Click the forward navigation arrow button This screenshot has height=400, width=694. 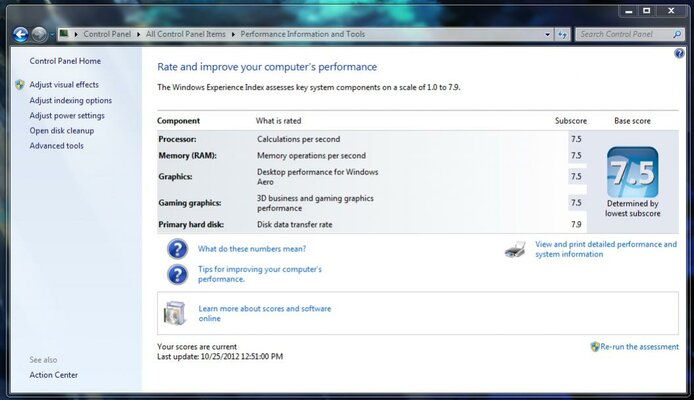39,34
